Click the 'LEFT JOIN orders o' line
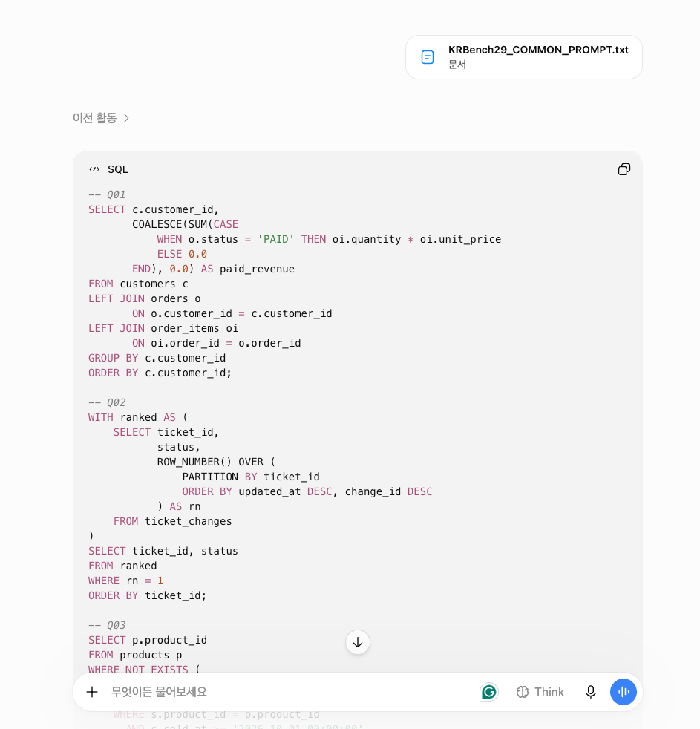The image size is (700, 729). coord(145,298)
